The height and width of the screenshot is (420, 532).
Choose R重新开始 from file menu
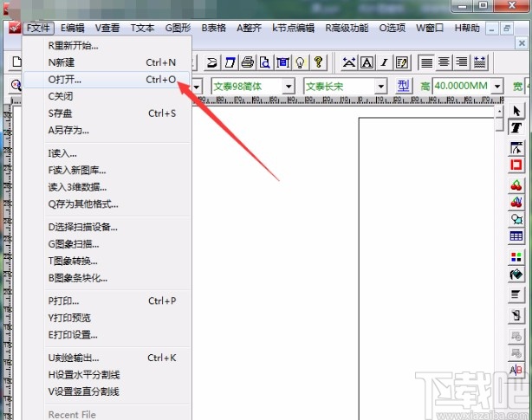(107, 45)
